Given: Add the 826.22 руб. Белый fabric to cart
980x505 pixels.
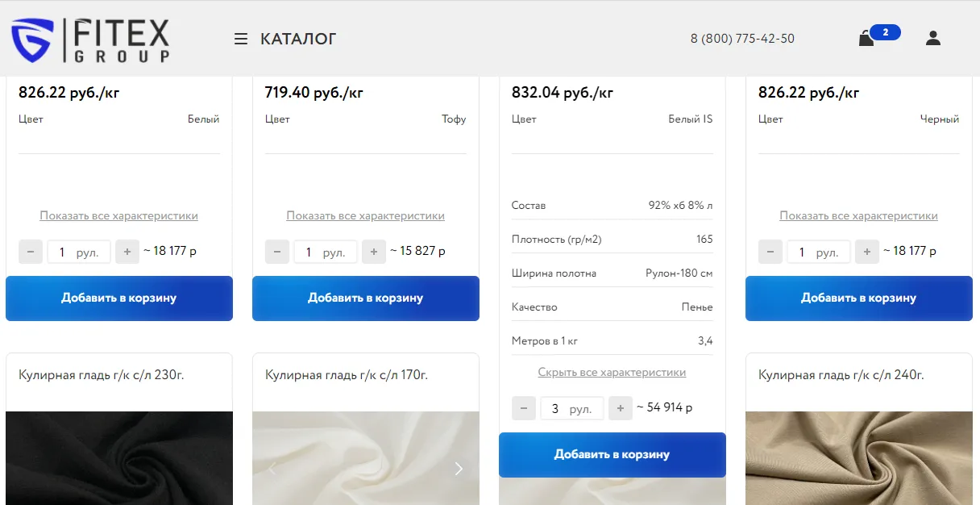Looking at the screenshot, I should pyautogui.click(x=119, y=298).
